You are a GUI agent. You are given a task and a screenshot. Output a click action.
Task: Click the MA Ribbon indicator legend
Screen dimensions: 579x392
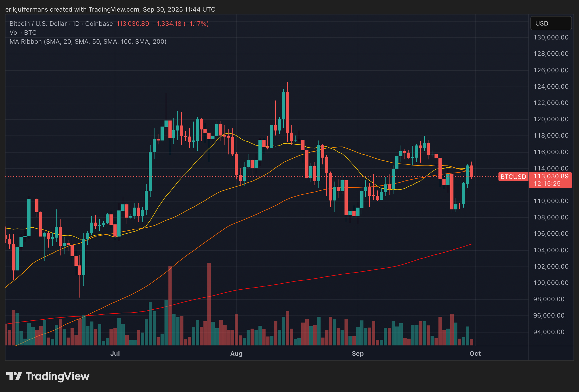click(88, 42)
